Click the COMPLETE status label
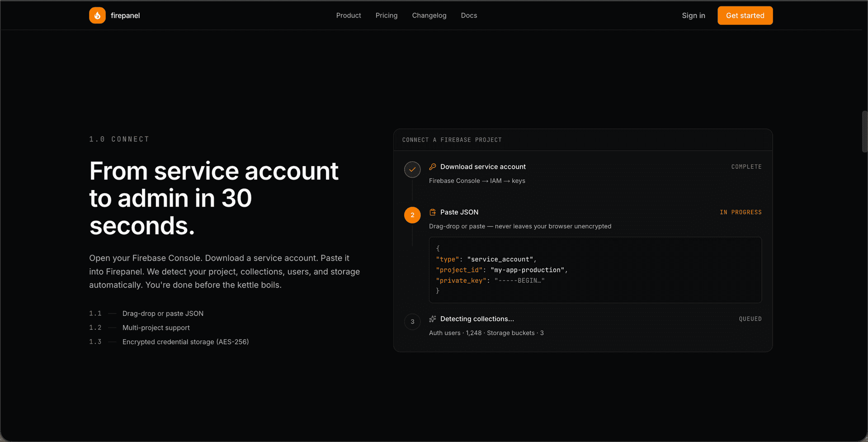This screenshot has height=442, width=868. tap(746, 167)
